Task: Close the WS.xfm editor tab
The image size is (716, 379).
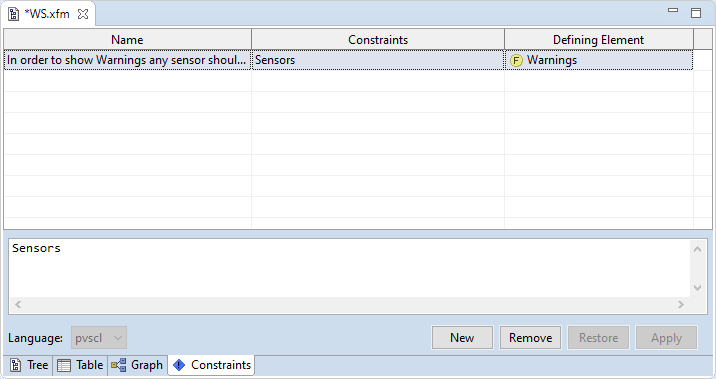Action: [83, 14]
